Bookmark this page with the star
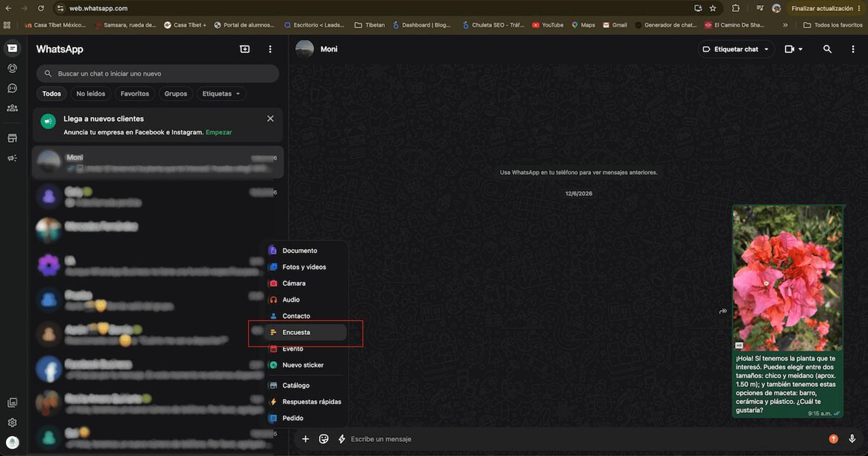The height and width of the screenshot is (456, 868). pos(713,8)
